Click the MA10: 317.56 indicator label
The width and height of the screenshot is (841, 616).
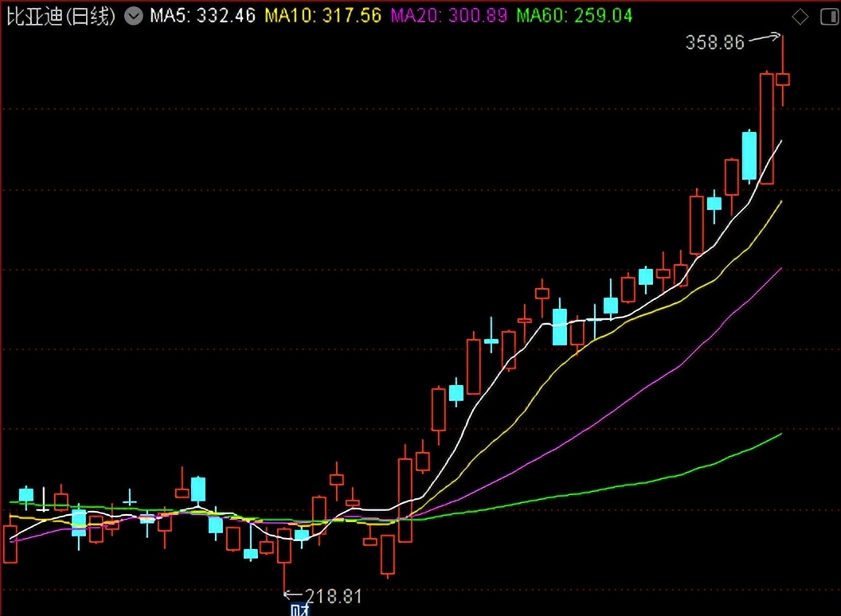(x=323, y=16)
